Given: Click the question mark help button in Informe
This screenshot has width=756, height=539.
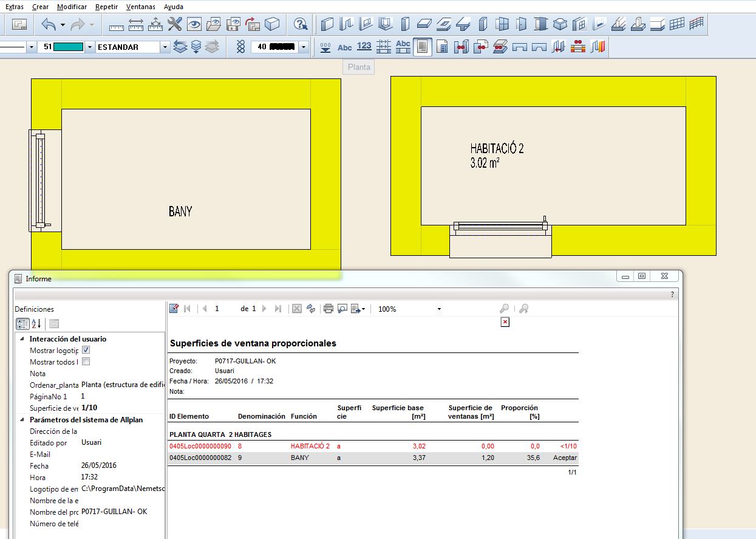Looking at the screenshot, I should [672, 294].
